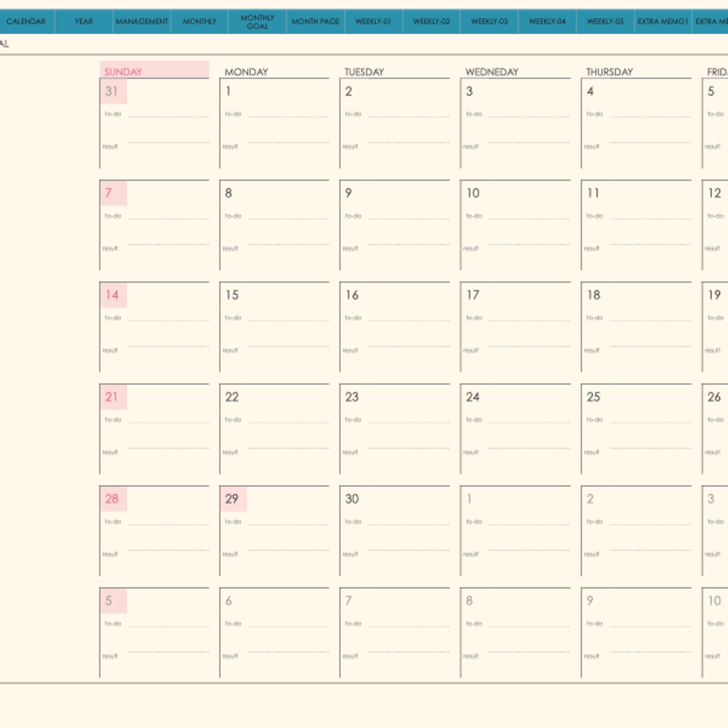Switch to the YEAR tab
Viewport: 728px width, 728px height.
tap(84, 21)
